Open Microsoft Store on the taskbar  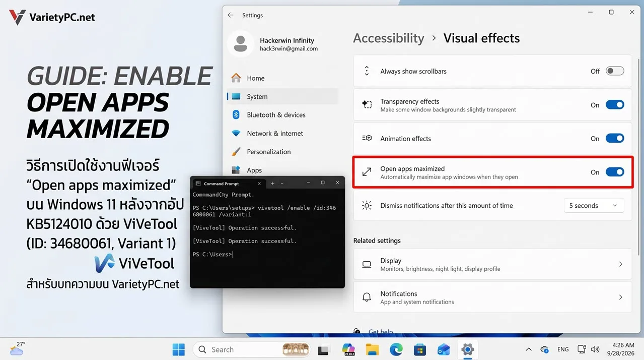[x=420, y=349]
